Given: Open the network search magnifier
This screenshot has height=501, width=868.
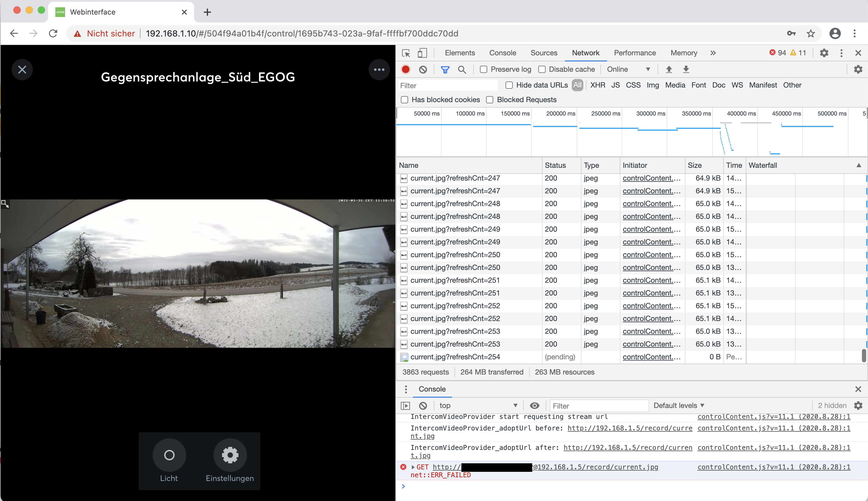Looking at the screenshot, I should (462, 70).
